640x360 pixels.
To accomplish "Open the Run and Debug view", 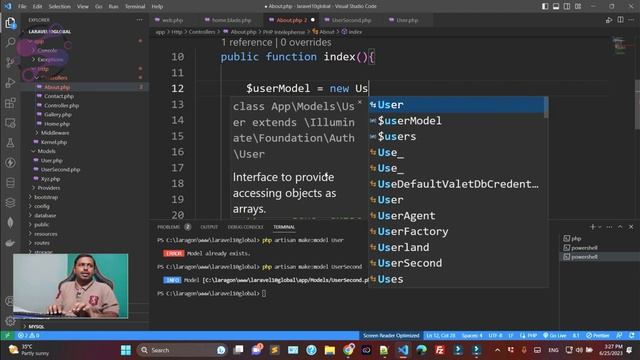I will click(10, 82).
